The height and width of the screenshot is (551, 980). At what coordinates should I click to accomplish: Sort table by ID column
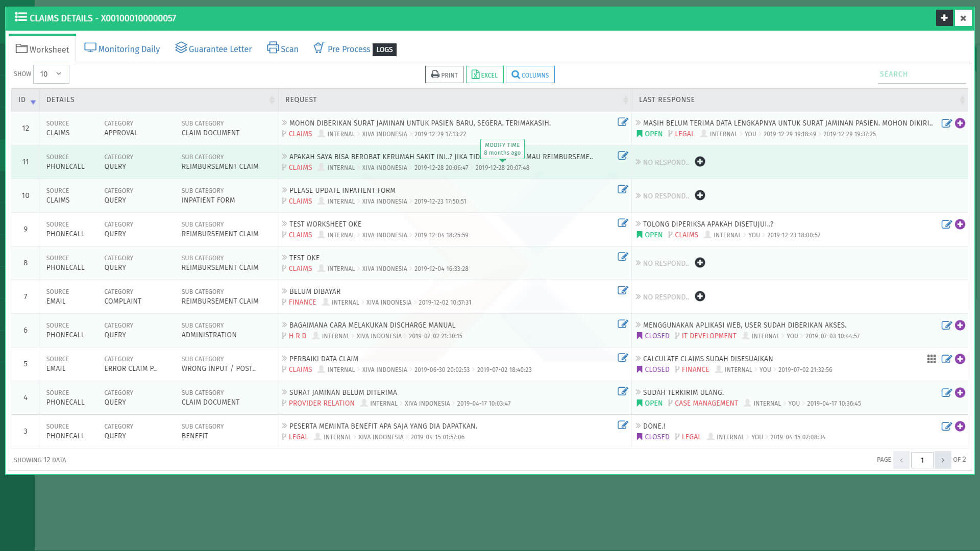25,100
